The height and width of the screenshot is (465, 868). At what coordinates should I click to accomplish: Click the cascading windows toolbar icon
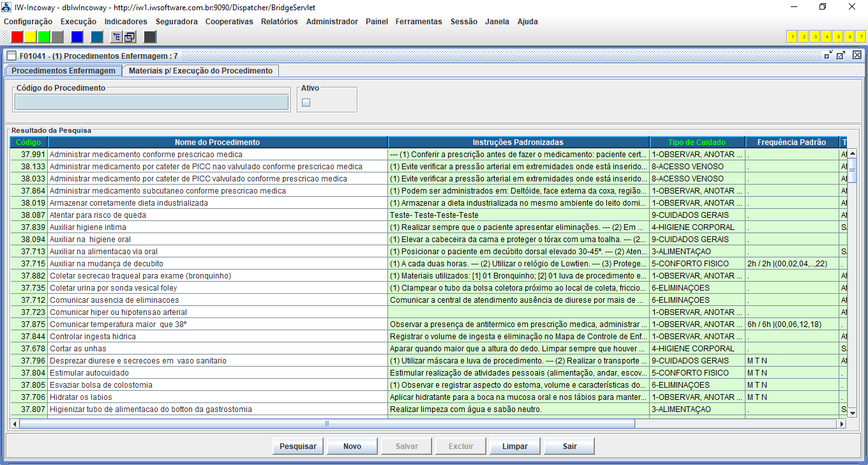click(x=130, y=36)
